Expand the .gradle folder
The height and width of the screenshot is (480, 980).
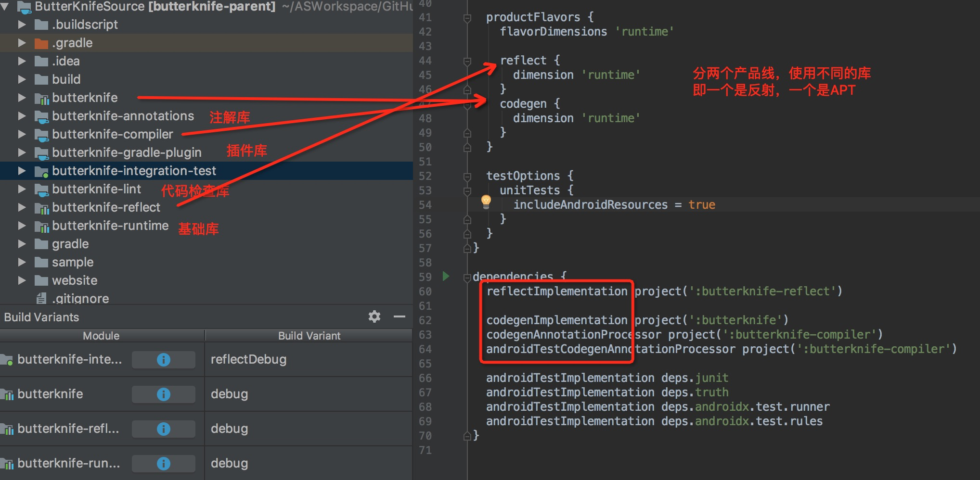[22, 43]
